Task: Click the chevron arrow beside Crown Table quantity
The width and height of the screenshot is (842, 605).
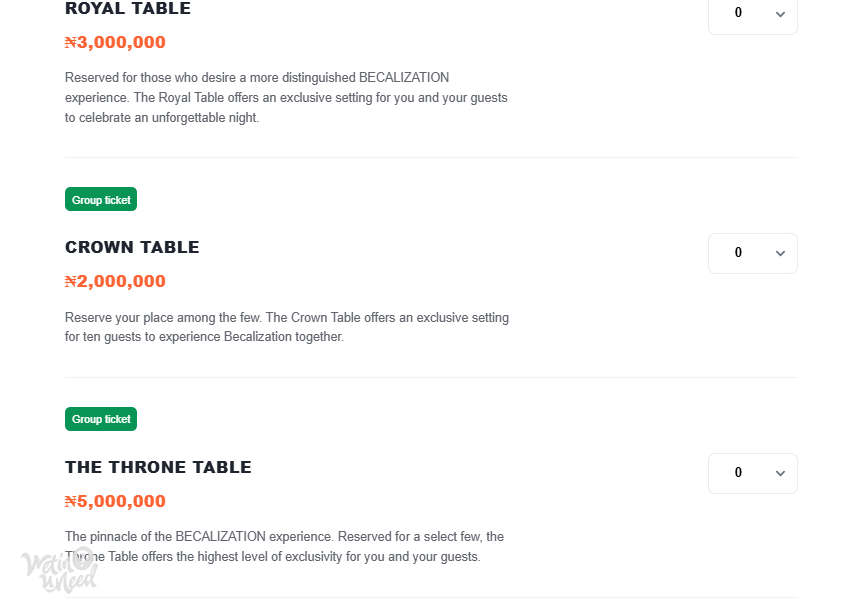Action: 780,253
